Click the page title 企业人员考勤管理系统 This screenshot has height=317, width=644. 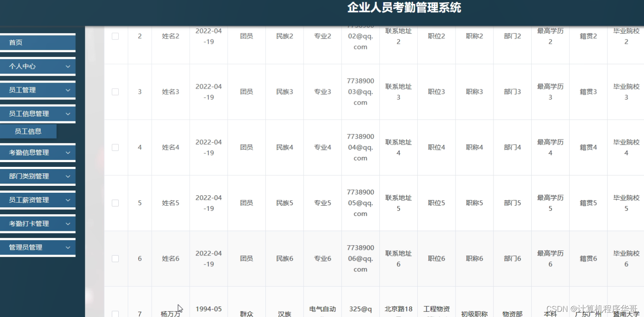[x=404, y=8]
